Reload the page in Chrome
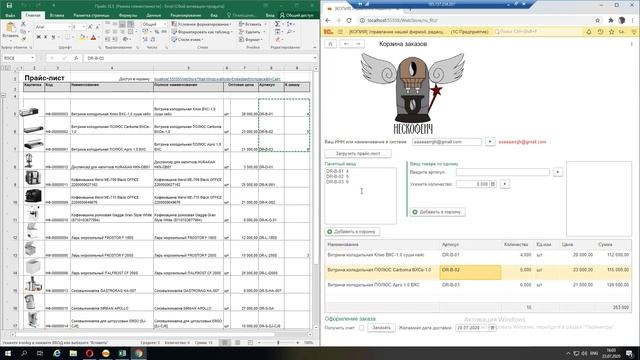This screenshot has width=640, height=360. [x=349, y=20]
